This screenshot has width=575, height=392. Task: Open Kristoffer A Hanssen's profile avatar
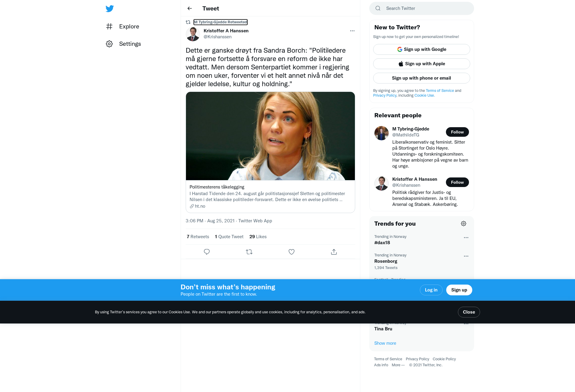pyautogui.click(x=193, y=34)
